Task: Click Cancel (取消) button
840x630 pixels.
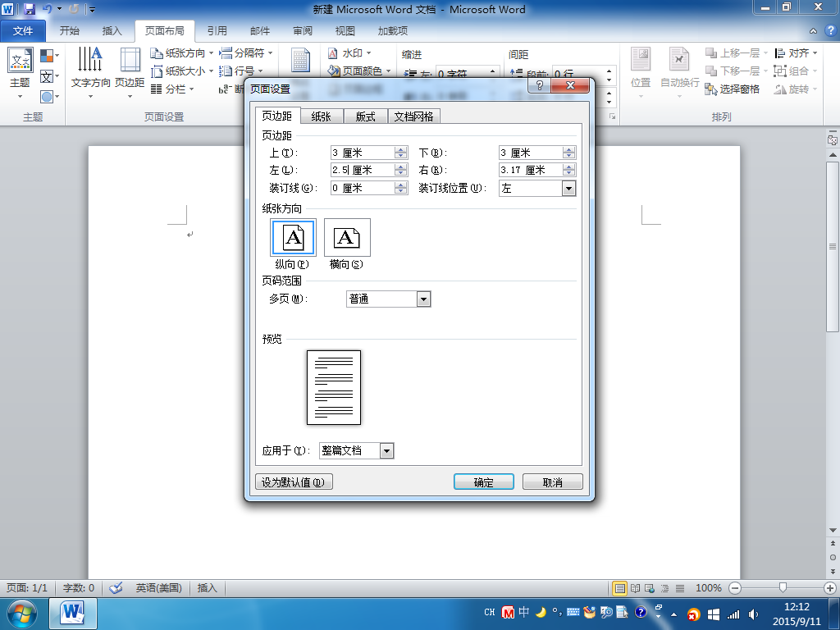Action: [x=552, y=482]
